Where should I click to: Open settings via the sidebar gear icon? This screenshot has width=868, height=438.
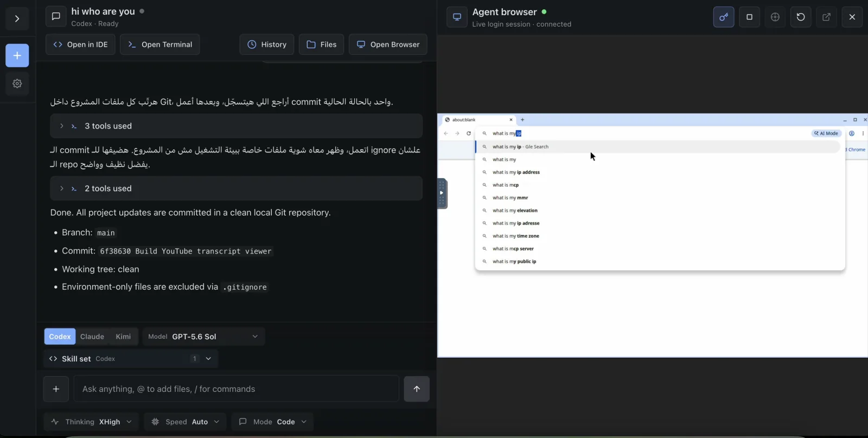17,84
